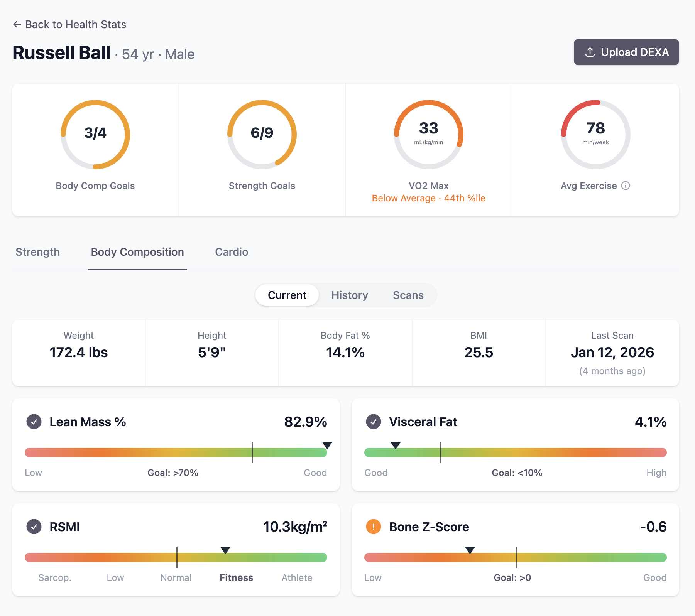The image size is (695, 616).
Task: Open the VO2 Max gauge ring
Action: click(428, 135)
